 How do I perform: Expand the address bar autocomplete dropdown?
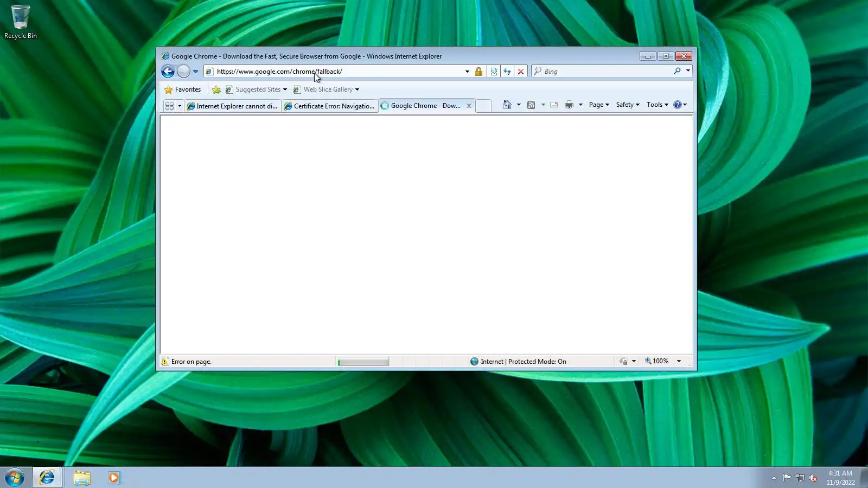pyautogui.click(x=467, y=72)
